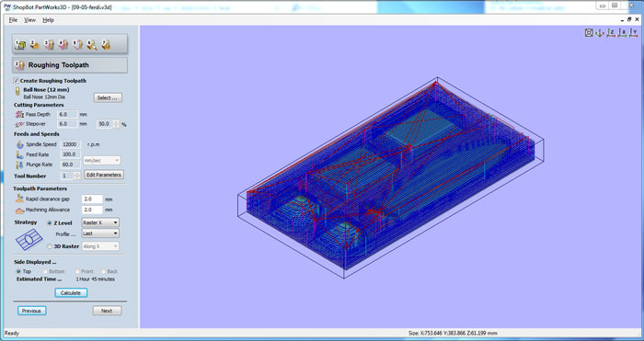The height and width of the screenshot is (341, 644).
Task: Open the Along X dropdown
Action: (100, 246)
